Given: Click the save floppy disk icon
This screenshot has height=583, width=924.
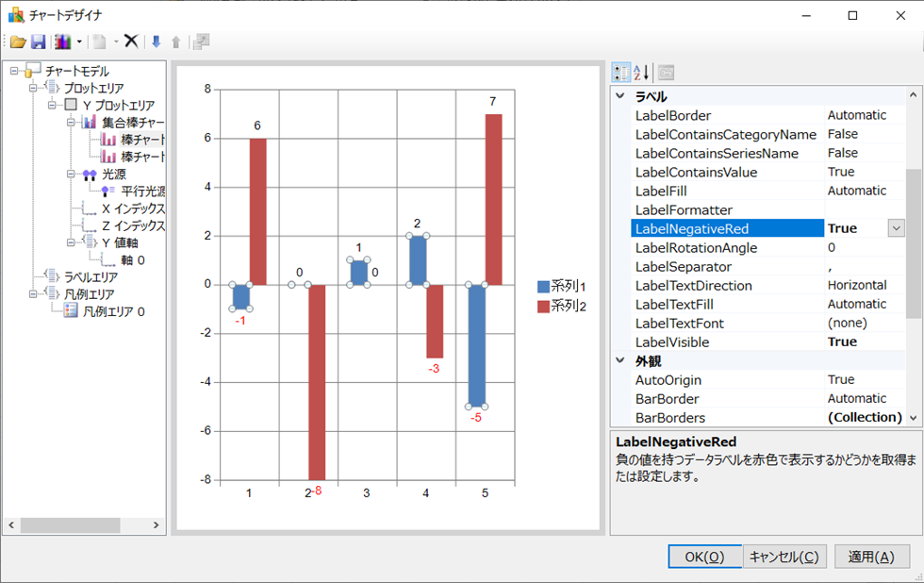Looking at the screenshot, I should click(38, 42).
